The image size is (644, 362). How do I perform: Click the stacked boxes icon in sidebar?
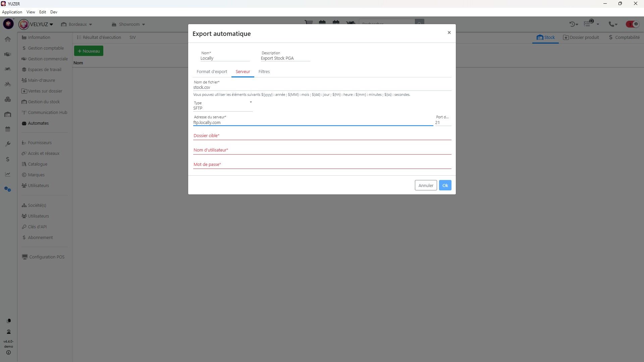tap(8, 100)
